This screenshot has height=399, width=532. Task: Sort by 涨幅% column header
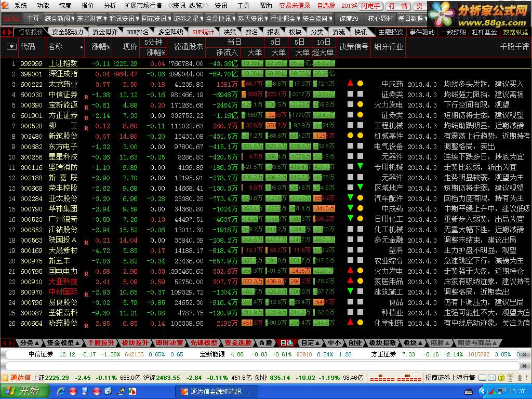[101, 47]
